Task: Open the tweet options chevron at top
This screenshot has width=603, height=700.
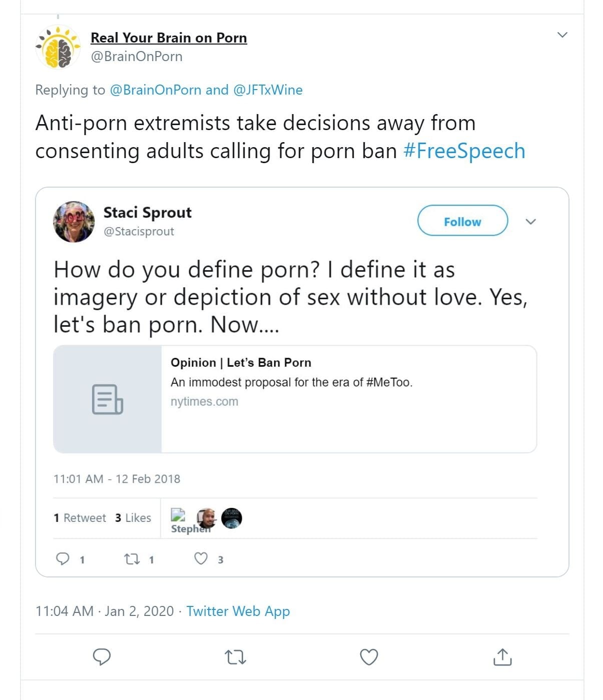Action: [x=562, y=35]
